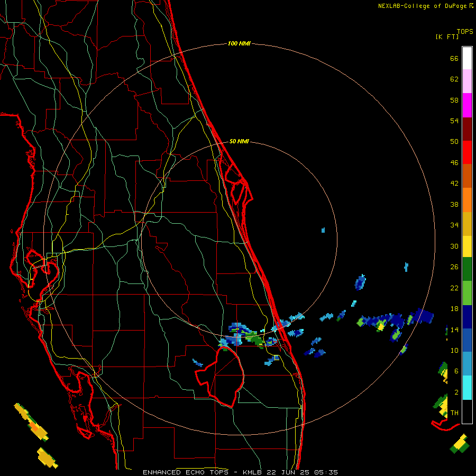
Task: Click the white swatch in the tops legend
Action: tap(467, 58)
